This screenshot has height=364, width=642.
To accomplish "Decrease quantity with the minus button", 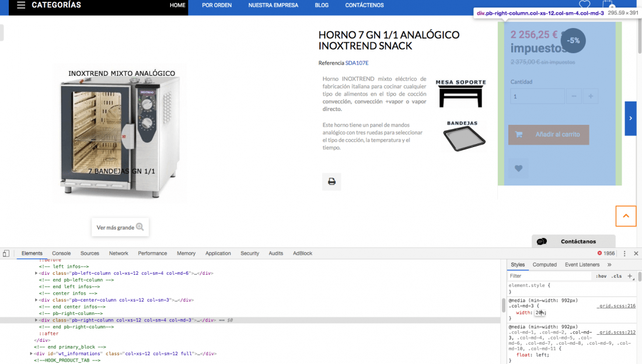I will click(x=574, y=96).
